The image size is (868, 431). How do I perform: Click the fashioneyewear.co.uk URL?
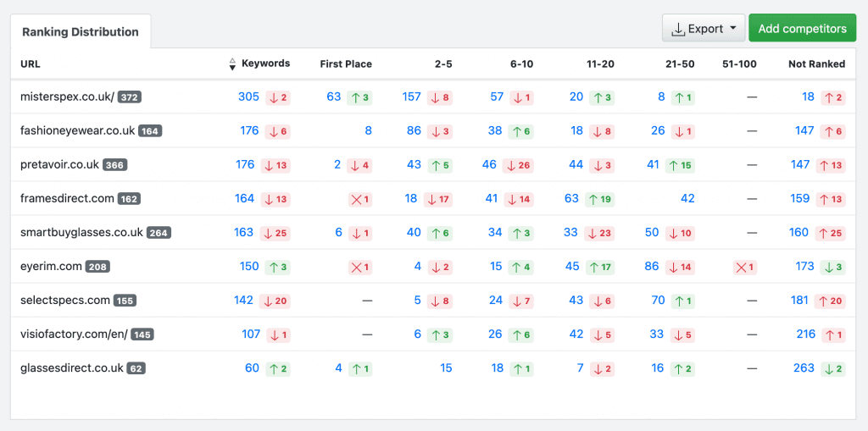[77, 130]
